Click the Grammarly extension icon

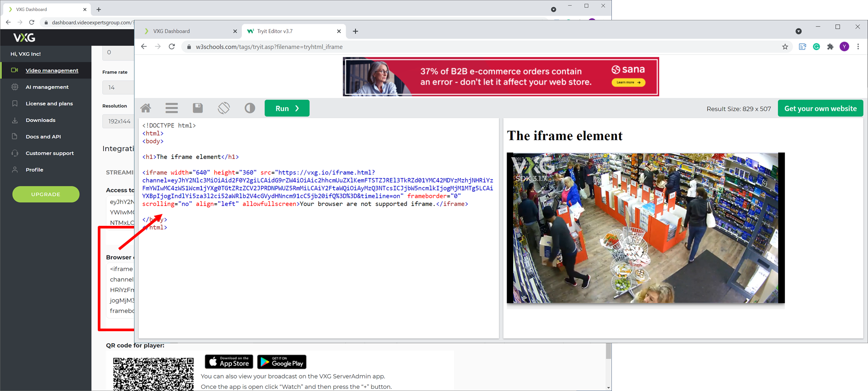817,47
